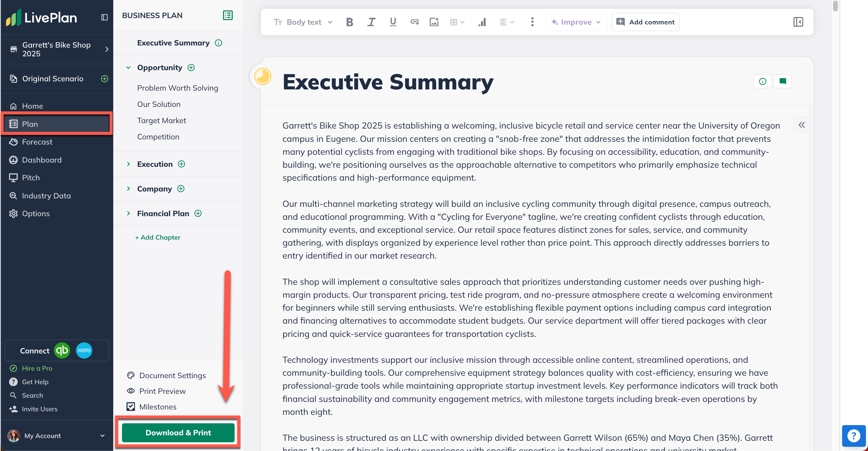The image size is (868, 451).
Task: Toggle the comments panel beside the toolbar
Action: pyautogui.click(x=798, y=22)
